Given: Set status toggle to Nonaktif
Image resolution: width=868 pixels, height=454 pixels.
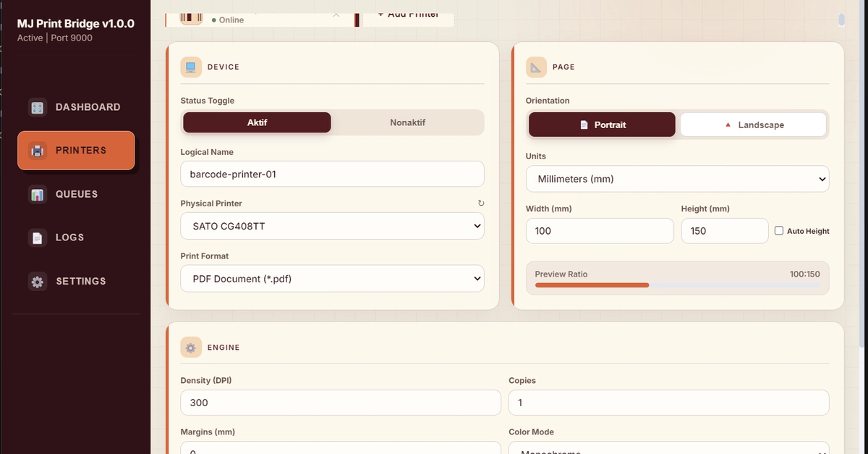Looking at the screenshot, I should (407, 122).
